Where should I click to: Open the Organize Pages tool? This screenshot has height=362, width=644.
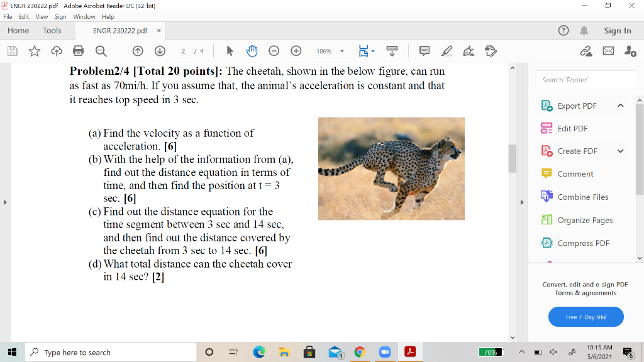[586, 220]
